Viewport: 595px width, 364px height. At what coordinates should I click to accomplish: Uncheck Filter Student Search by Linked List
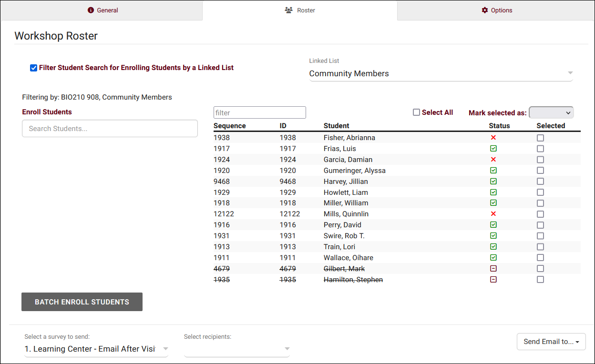[33, 68]
